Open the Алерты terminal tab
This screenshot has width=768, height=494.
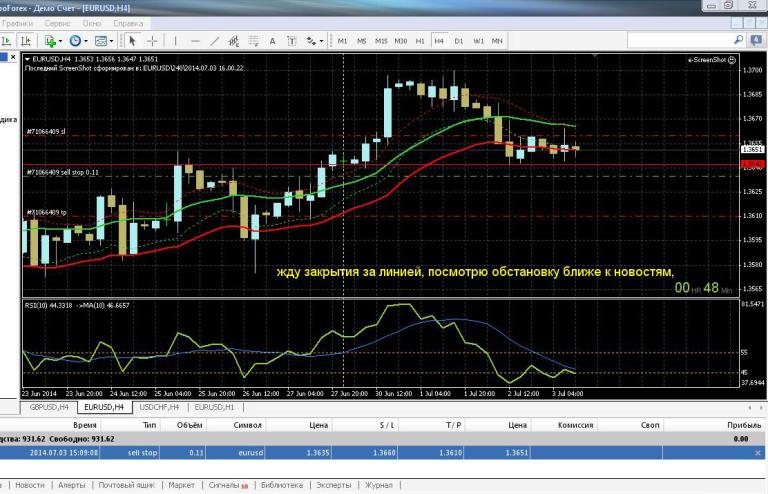(x=72, y=485)
